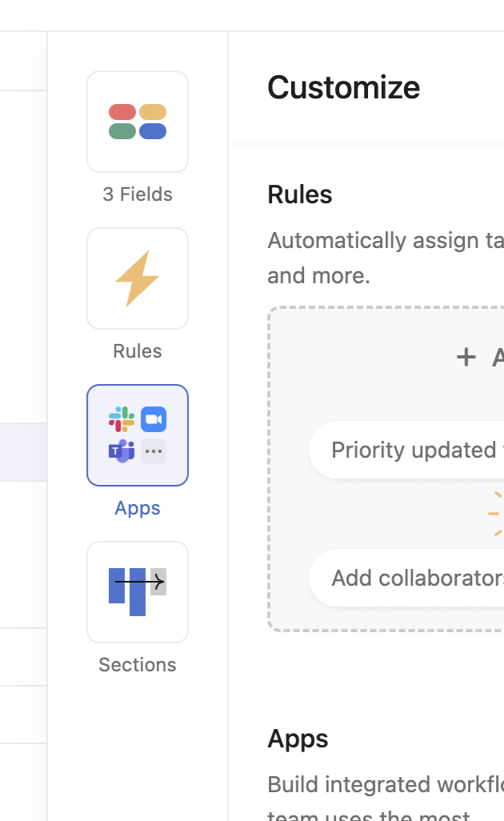Image resolution: width=504 pixels, height=821 pixels.
Task: Click the "3 Fields" label
Action: (x=138, y=194)
